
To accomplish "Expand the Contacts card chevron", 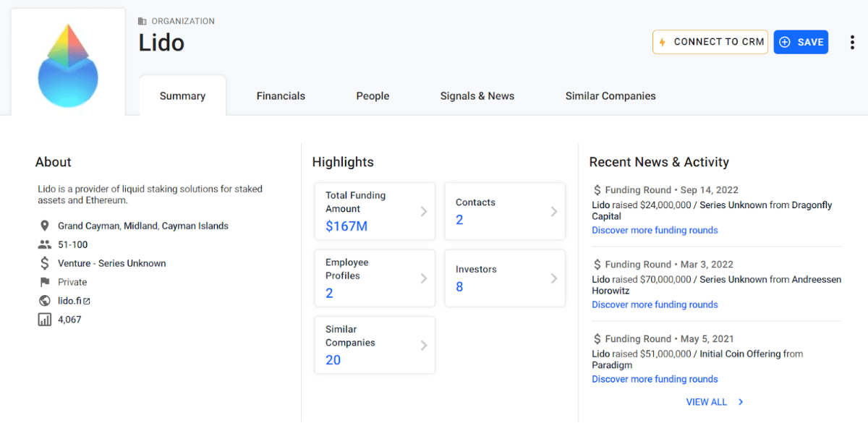I will pyautogui.click(x=554, y=211).
